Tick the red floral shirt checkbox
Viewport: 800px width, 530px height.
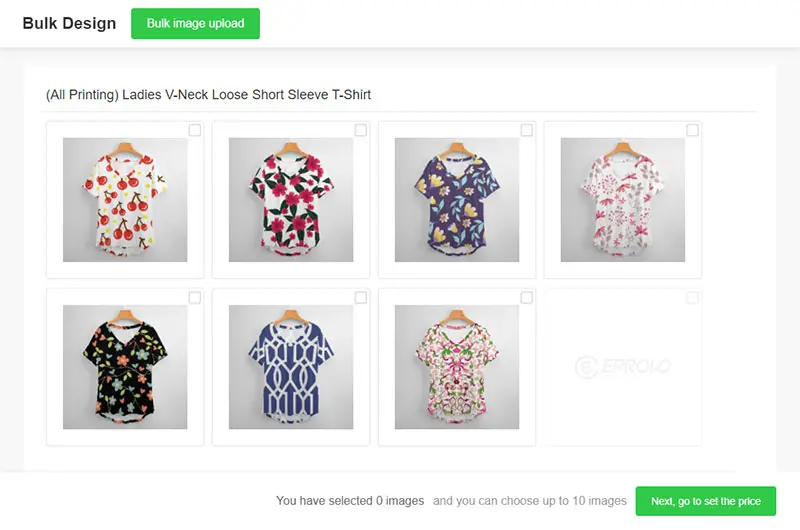(x=361, y=131)
